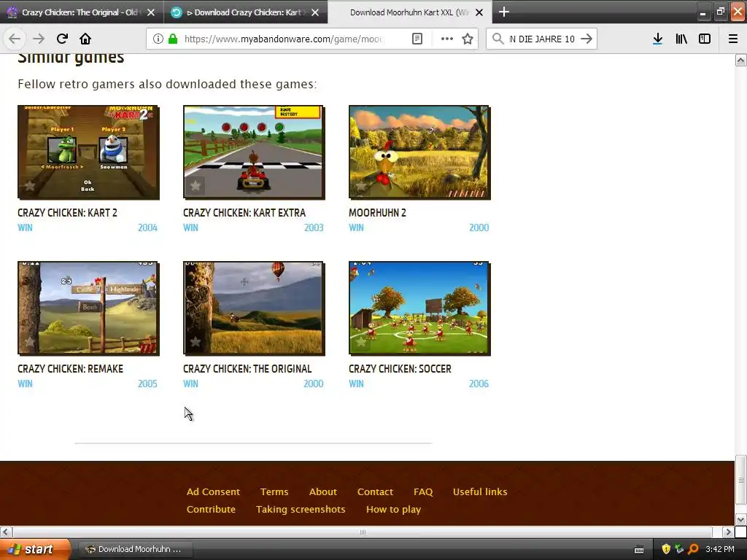Screen dimensions: 747x560
Task: Favorite Kart Extra with its star icon
Action: click(x=196, y=186)
